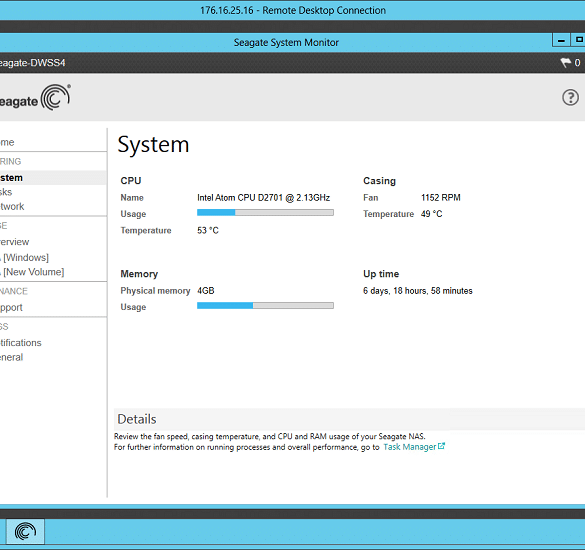Click the fan speed 1152 RPM value
Viewport: 585px width, 550px height.
[x=441, y=197]
